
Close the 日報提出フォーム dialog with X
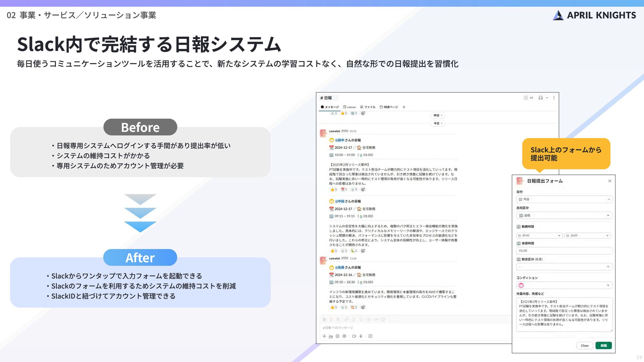(610, 181)
